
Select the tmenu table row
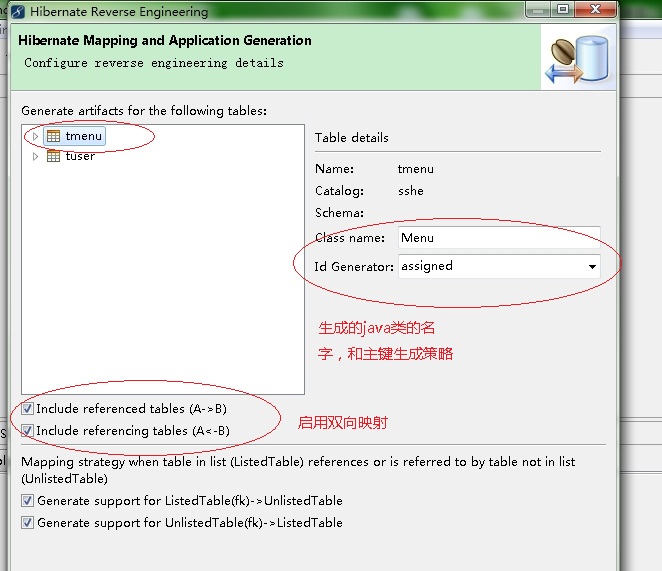74,136
